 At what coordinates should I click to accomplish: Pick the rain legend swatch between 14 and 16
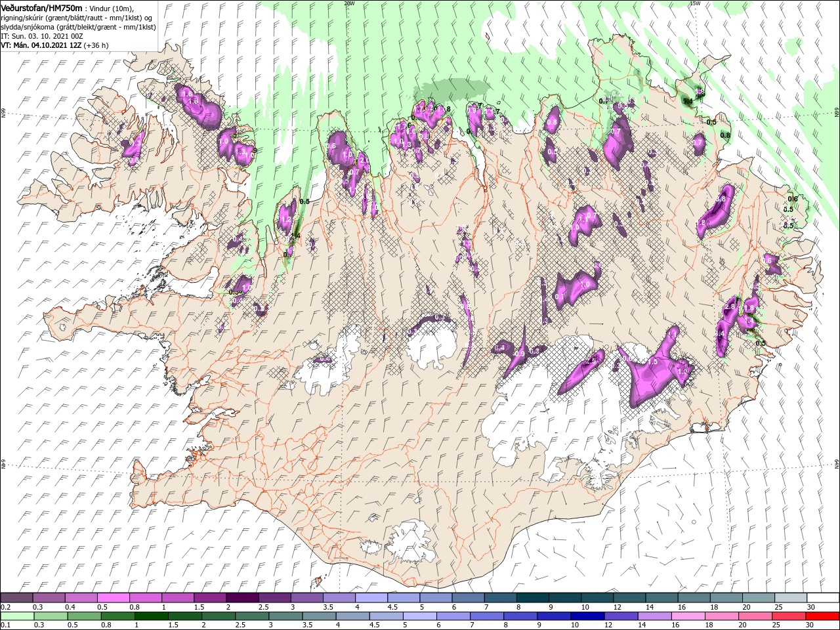pos(655,616)
